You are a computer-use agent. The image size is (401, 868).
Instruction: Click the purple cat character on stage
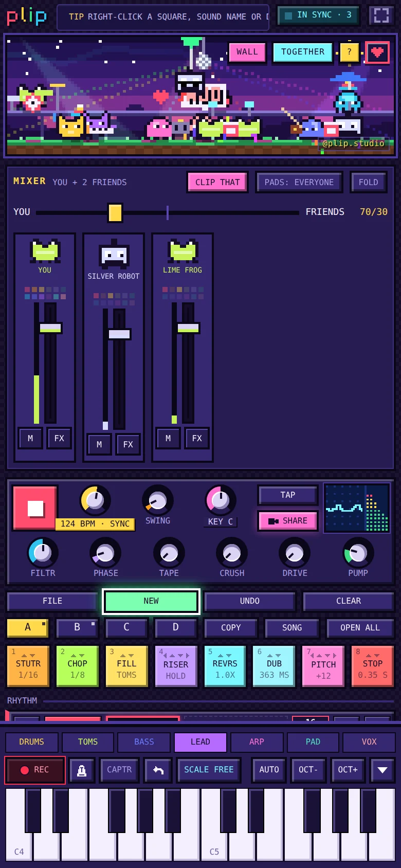(x=99, y=125)
